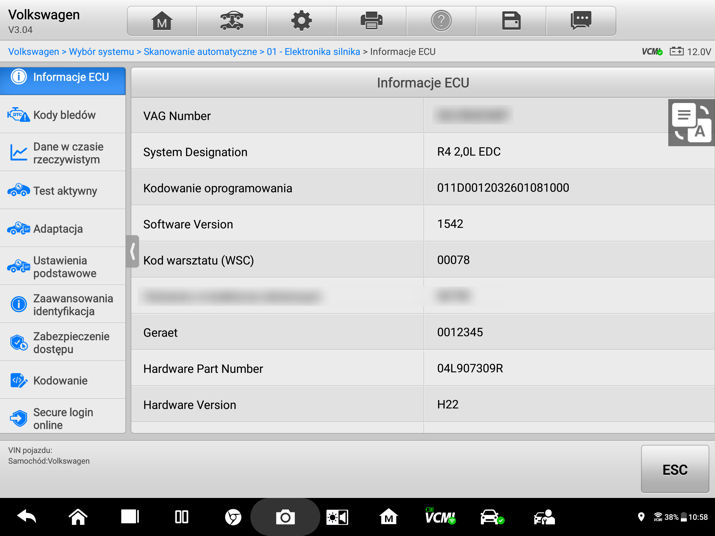Image resolution: width=715 pixels, height=536 pixels.
Task: Open MaxiSys home icon in navigation bar
Action: point(389,517)
